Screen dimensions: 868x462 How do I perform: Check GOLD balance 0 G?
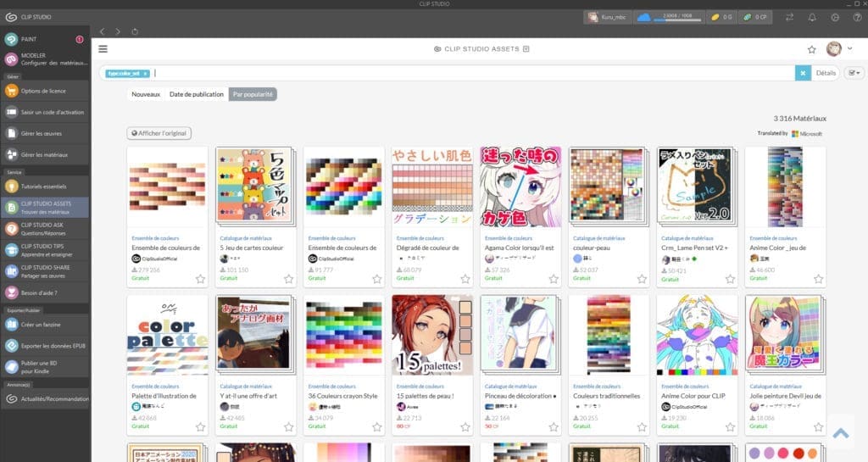721,17
